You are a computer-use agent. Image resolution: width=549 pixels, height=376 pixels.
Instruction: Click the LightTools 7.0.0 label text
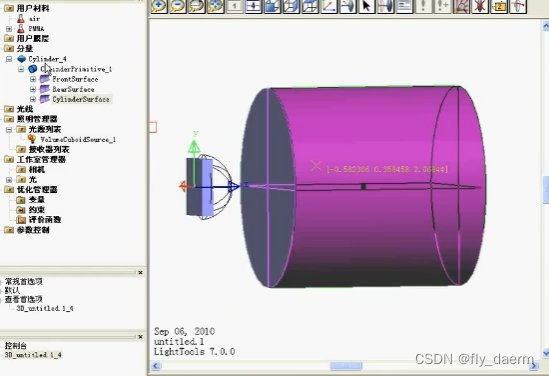[x=194, y=351]
